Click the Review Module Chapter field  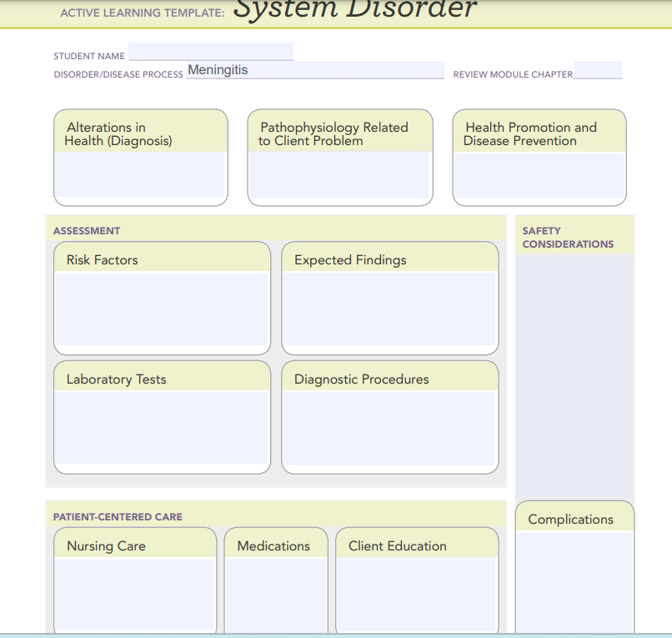597,69
